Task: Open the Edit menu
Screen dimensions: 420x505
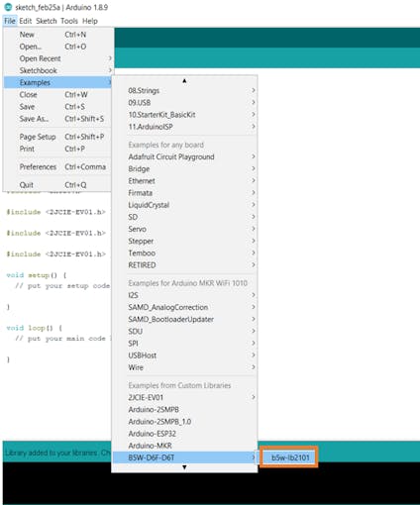Action: [x=25, y=21]
